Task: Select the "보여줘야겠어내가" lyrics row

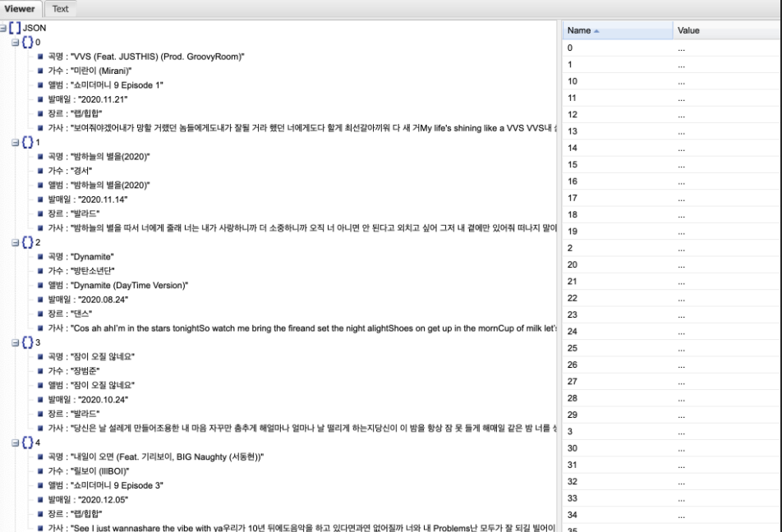Action: tap(301, 128)
